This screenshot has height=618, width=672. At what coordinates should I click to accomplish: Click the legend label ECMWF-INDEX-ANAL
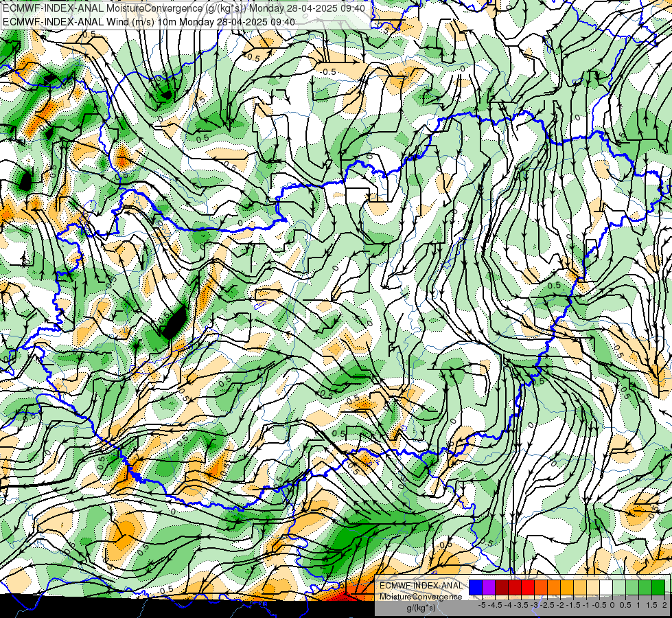pyautogui.click(x=421, y=586)
